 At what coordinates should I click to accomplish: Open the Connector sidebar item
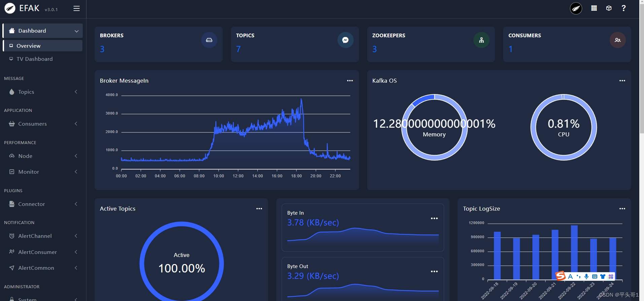[x=43, y=204]
